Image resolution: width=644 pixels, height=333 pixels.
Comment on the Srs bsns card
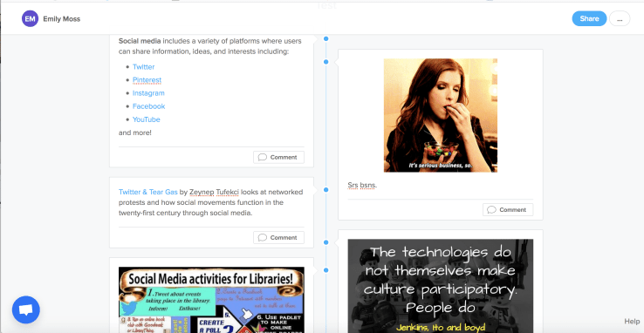point(508,209)
